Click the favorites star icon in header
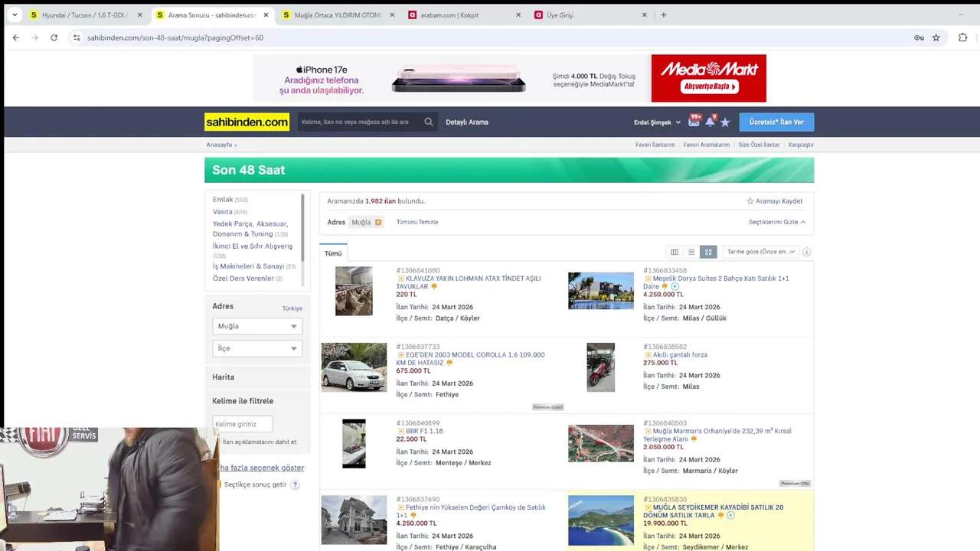 725,122
